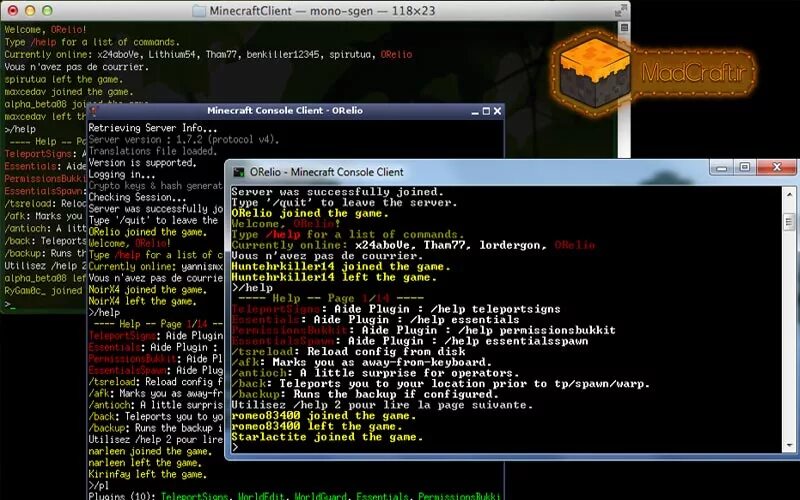This screenshot has width=800, height=500.
Task: Click the '>/pl' command in Linux window
Action: (98, 485)
